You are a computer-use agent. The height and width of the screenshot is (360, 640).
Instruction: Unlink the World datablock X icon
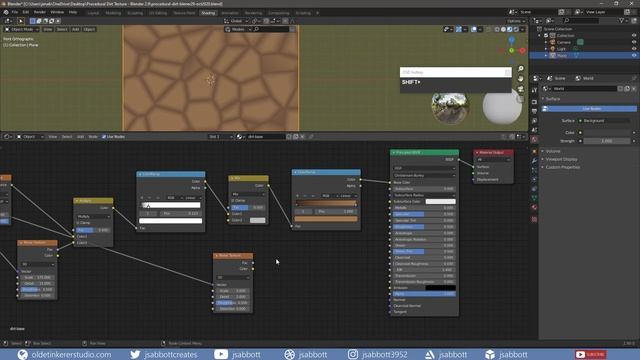(633, 89)
